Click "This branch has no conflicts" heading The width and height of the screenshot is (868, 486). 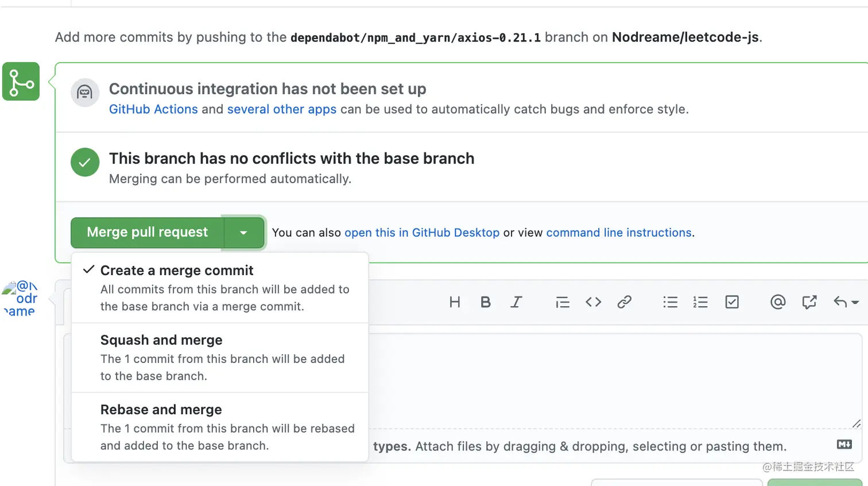[292, 159]
